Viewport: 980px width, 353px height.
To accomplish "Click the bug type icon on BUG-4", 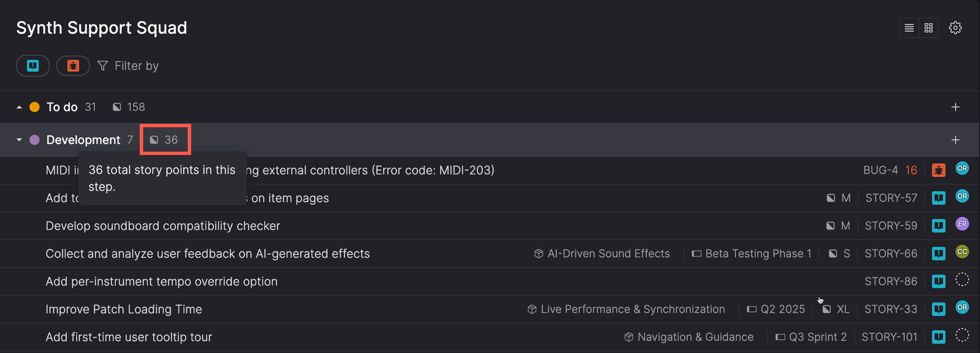I will [939, 170].
